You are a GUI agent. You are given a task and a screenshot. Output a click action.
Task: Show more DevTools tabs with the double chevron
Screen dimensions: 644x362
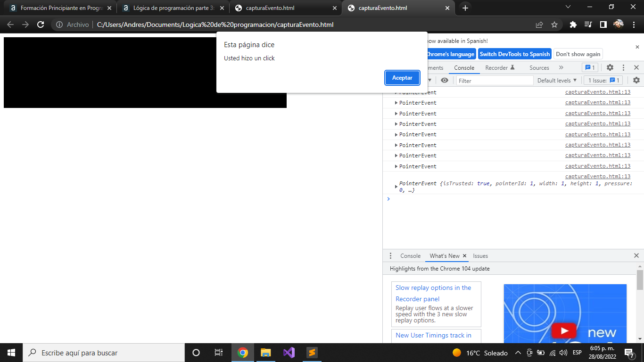[x=561, y=68]
